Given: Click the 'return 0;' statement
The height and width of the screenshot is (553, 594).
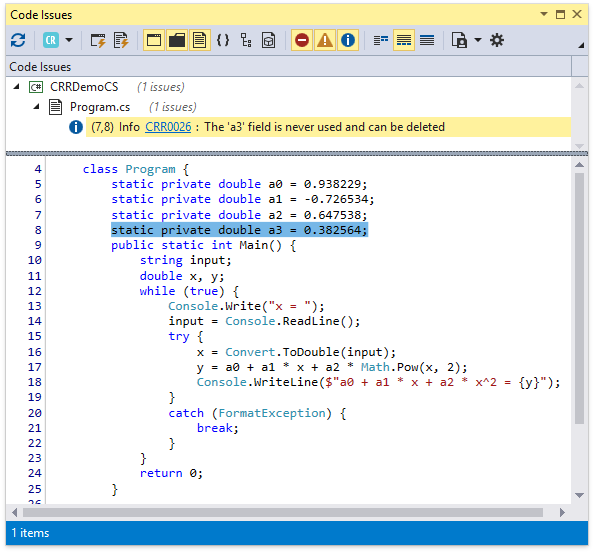Looking at the screenshot, I should (x=171, y=473).
